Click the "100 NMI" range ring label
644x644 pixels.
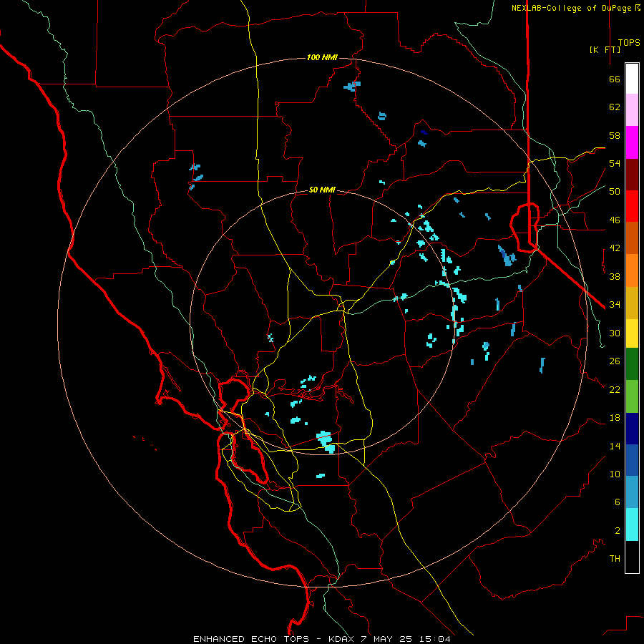pyautogui.click(x=322, y=57)
